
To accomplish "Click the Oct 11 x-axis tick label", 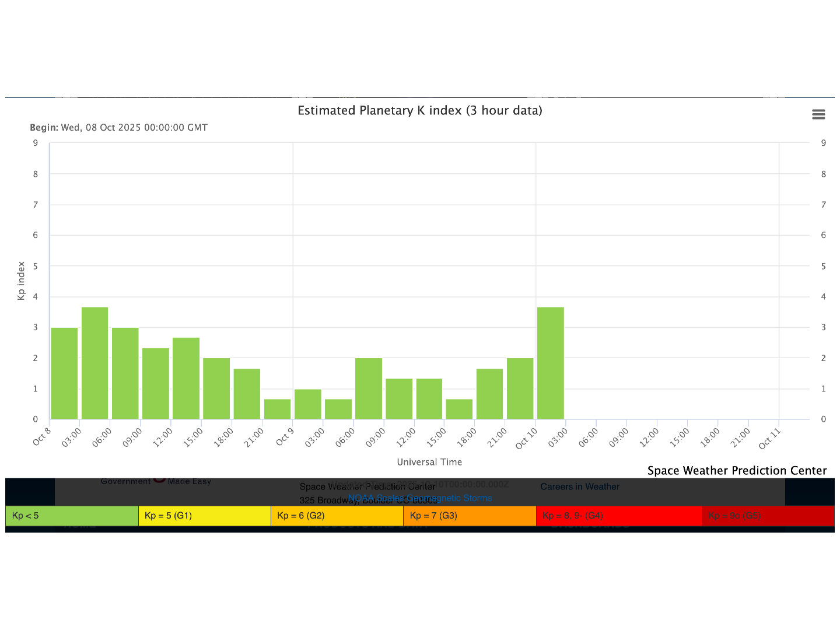I will tap(769, 437).
